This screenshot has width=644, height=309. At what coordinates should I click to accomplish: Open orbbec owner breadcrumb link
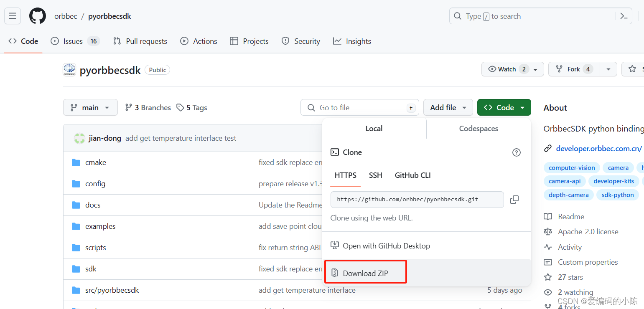66,16
